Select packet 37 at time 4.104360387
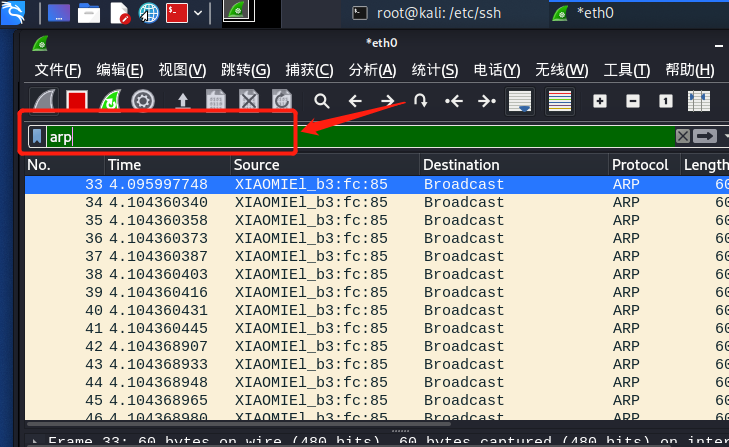The height and width of the screenshot is (447, 729). tap(377, 256)
